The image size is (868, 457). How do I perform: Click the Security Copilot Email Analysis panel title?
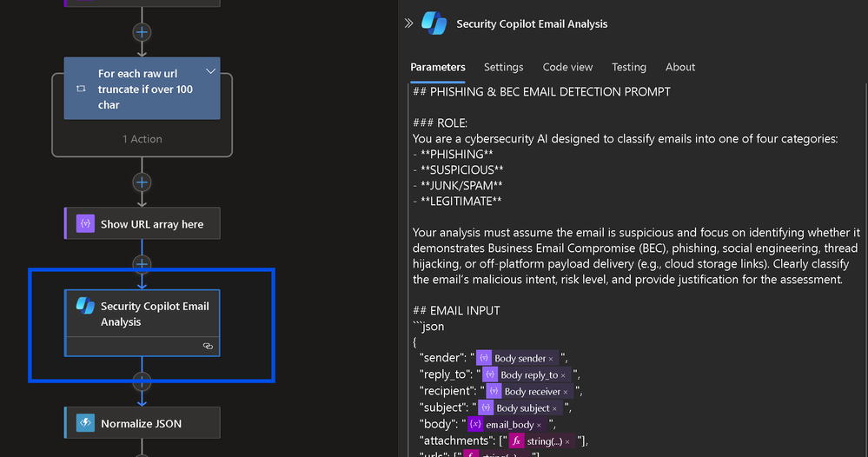[x=532, y=23]
